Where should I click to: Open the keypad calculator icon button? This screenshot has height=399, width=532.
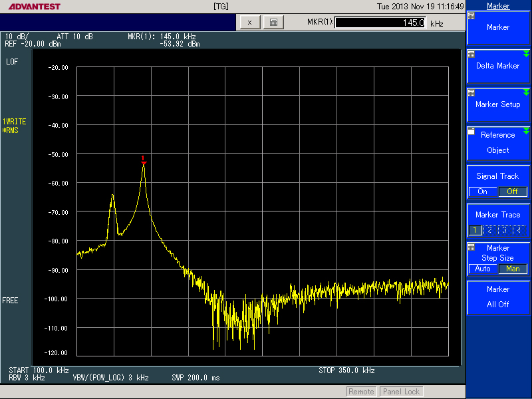coord(273,23)
